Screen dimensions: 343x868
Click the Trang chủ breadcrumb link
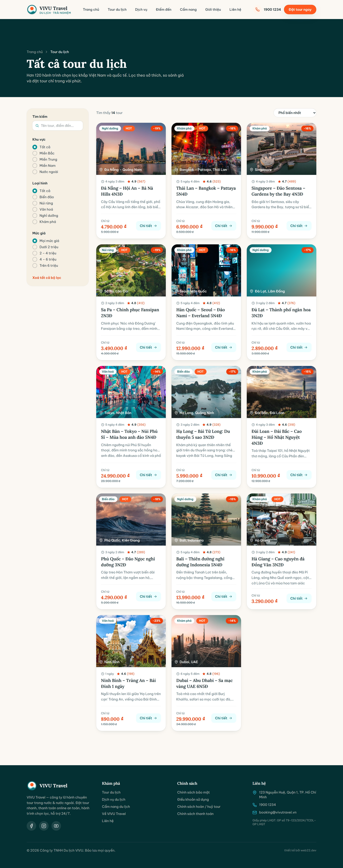coord(35,52)
